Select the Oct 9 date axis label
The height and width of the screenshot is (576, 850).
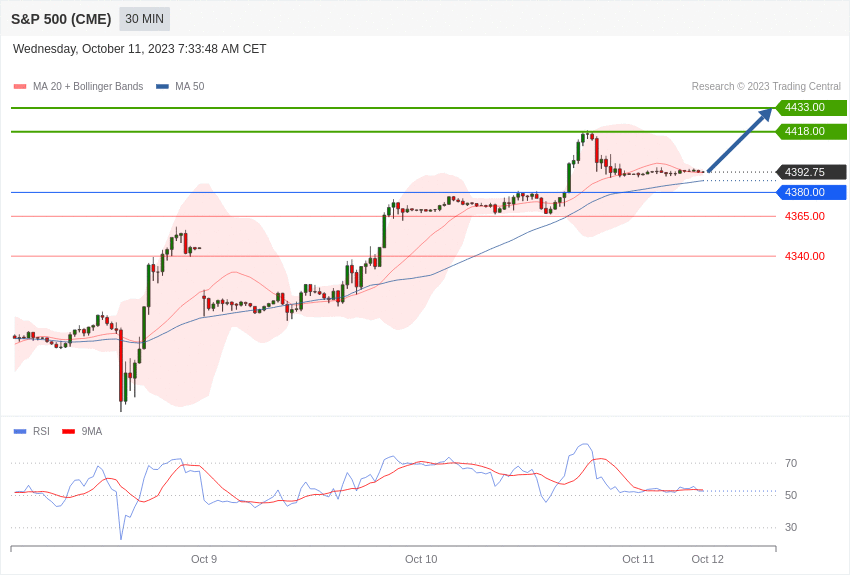point(204,559)
